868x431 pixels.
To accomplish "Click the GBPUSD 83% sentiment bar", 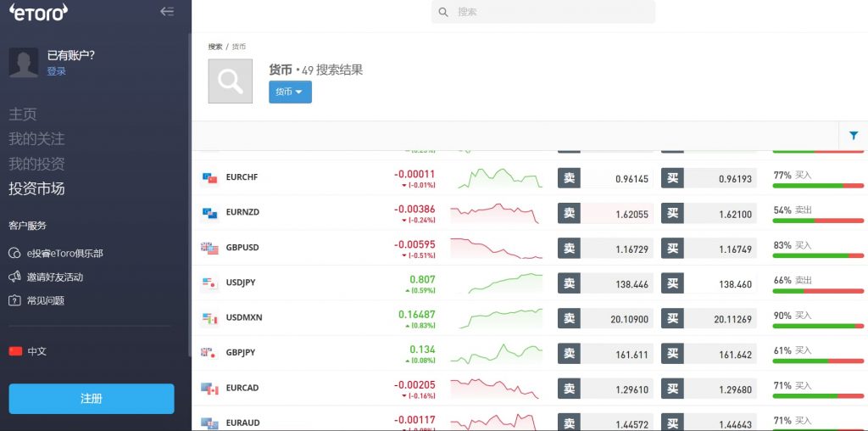I will click(818, 256).
